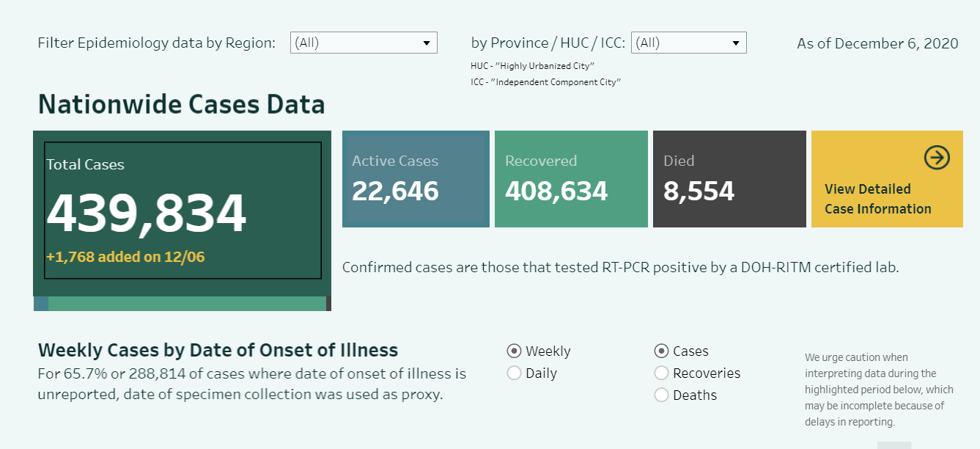Click the circled arrow icon on yellow tile
The image size is (980, 449).
936,157
